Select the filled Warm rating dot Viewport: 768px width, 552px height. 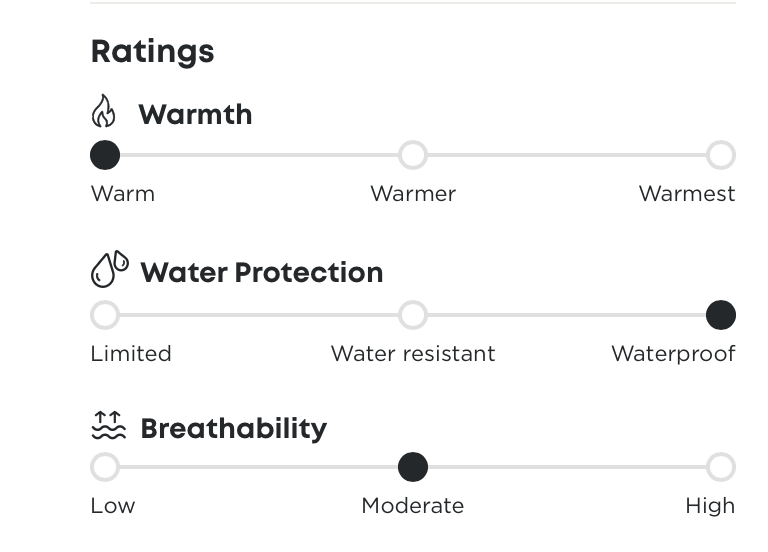click(x=105, y=155)
